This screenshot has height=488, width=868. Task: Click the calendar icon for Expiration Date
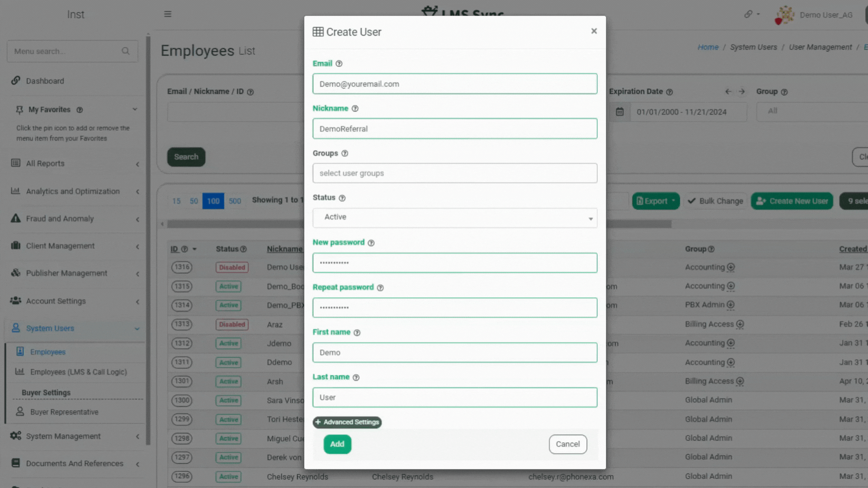pos(620,112)
